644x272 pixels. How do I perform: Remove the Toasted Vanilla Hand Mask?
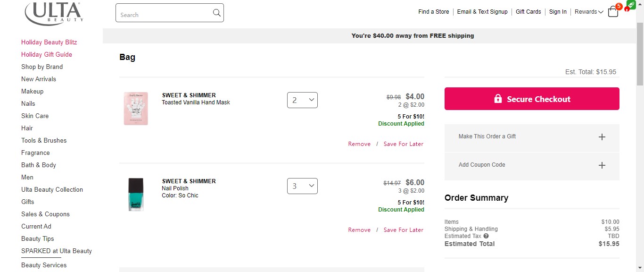(x=359, y=144)
